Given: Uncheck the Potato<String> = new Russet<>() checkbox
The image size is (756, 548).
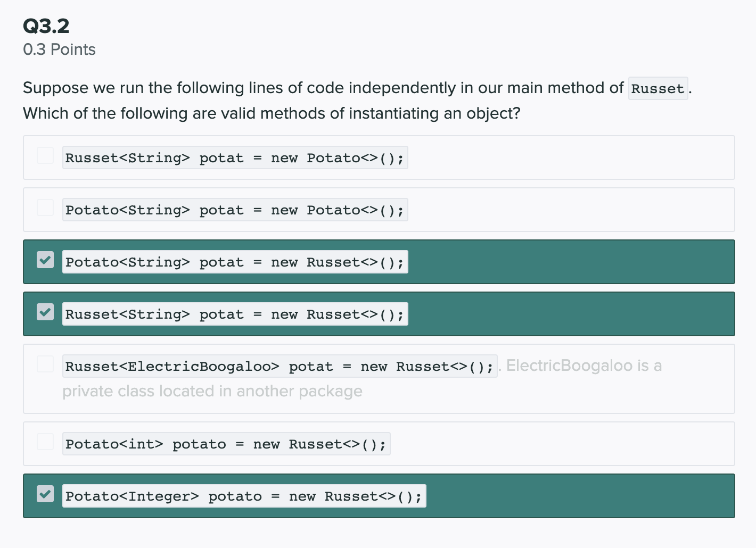Looking at the screenshot, I should [x=45, y=260].
